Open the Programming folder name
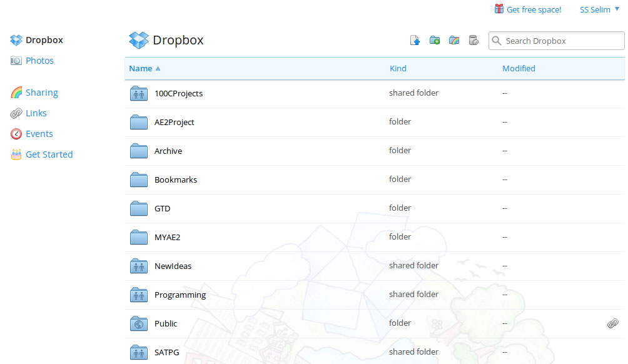This screenshot has height=364, width=628. pyautogui.click(x=180, y=295)
